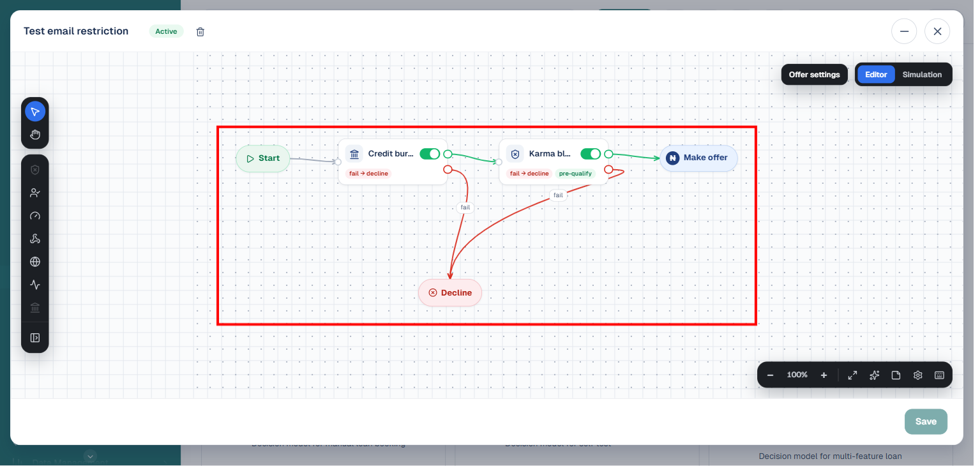Click the Test email restriction title
This screenshot has width=980, height=466.
click(x=76, y=31)
